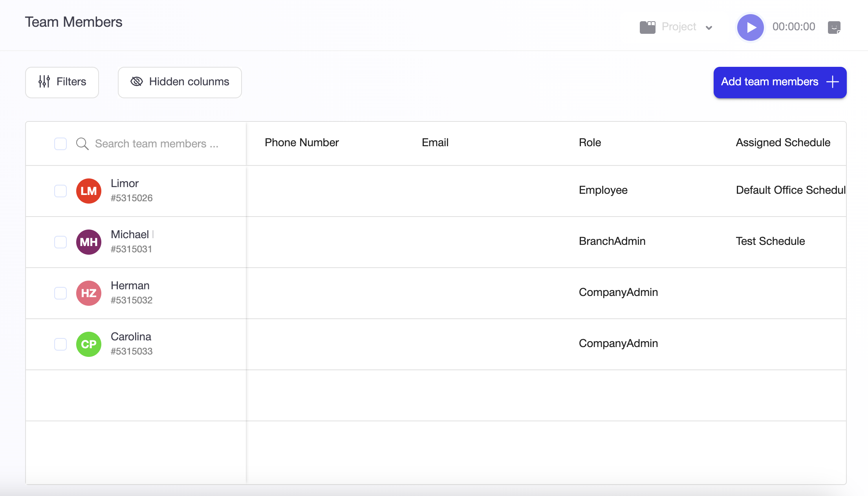This screenshot has height=496, width=868.
Task: Click the MH avatar for Michael
Action: coord(89,242)
